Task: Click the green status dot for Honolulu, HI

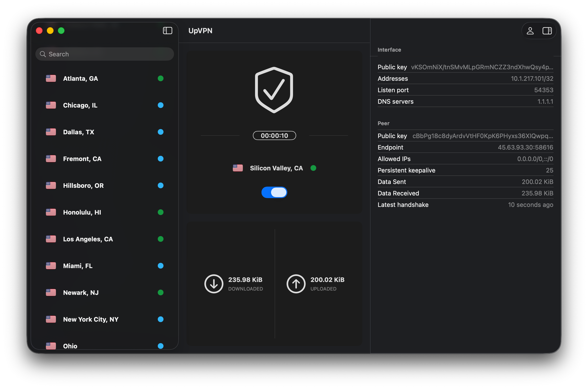Action: pos(161,212)
